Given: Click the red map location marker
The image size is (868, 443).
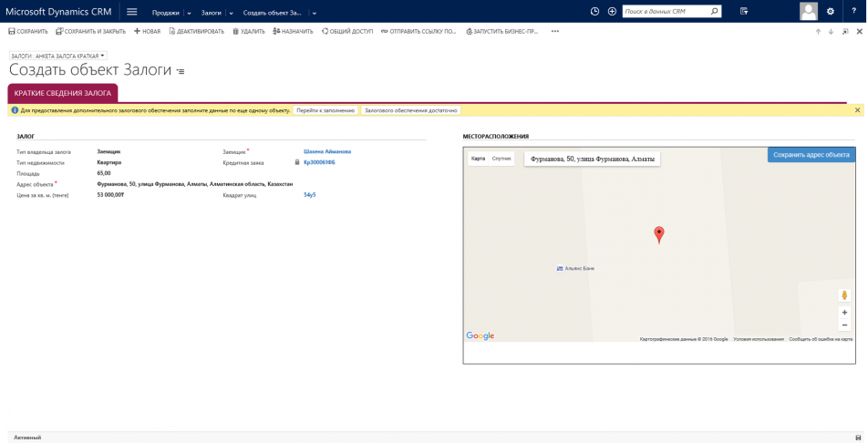Looking at the screenshot, I should click(x=659, y=233).
